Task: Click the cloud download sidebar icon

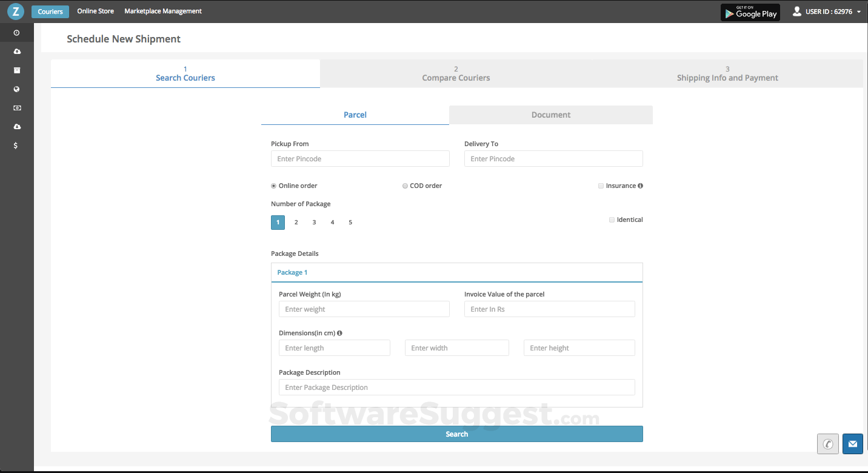Action: [x=16, y=127]
